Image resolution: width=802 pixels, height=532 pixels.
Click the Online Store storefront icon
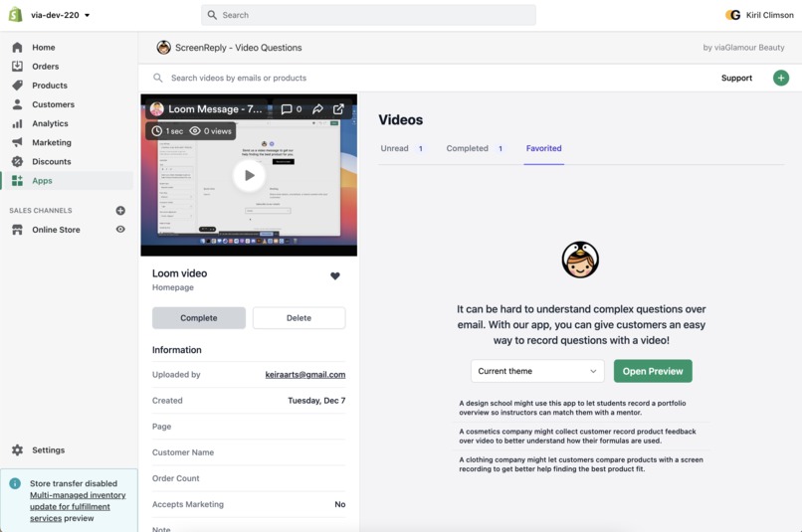(x=17, y=230)
